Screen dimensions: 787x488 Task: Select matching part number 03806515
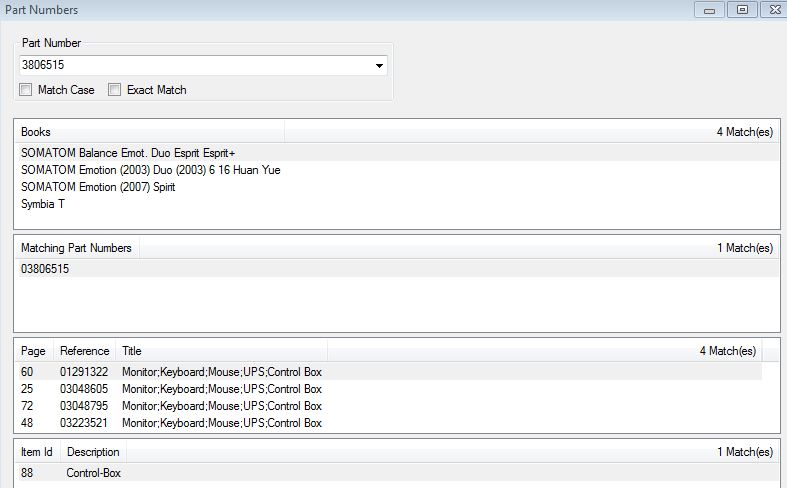coord(397,269)
